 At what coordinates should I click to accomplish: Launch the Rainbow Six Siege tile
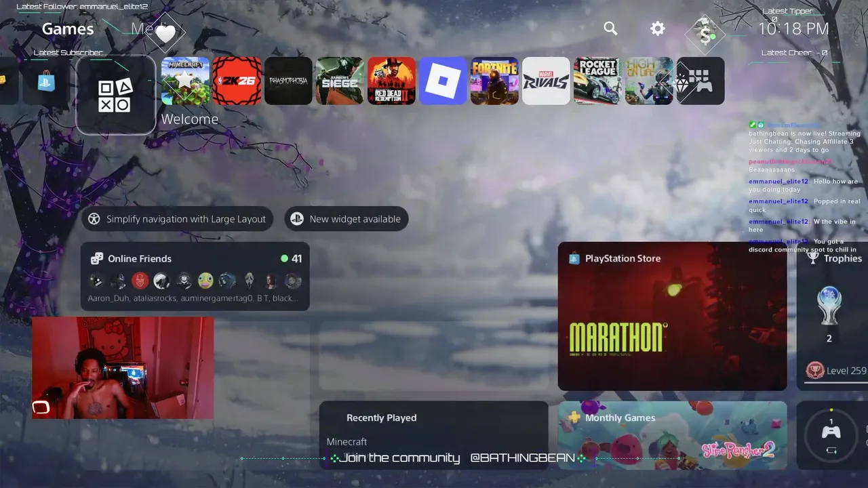point(340,81)
